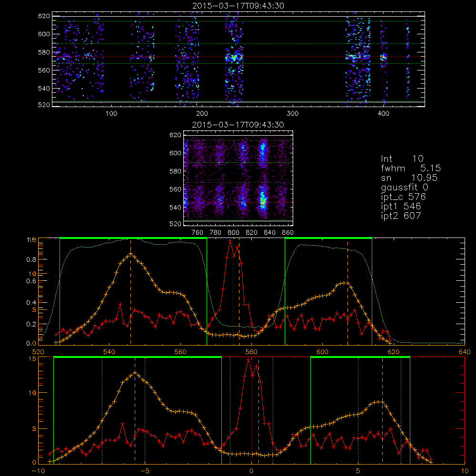
Task: Click x-axis label '−10' of the bottom plot
Action: pyautogui.click(x=38, y=471)
